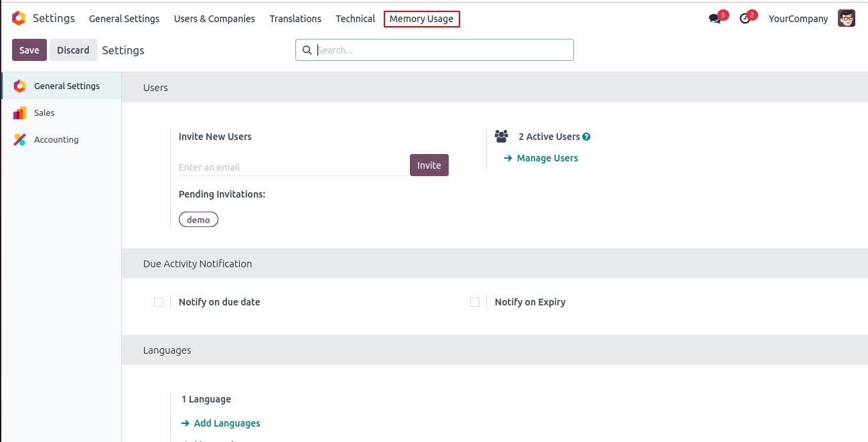Open the chat messages icon
This screenshot has height=442, width=868.
point(715,19)
